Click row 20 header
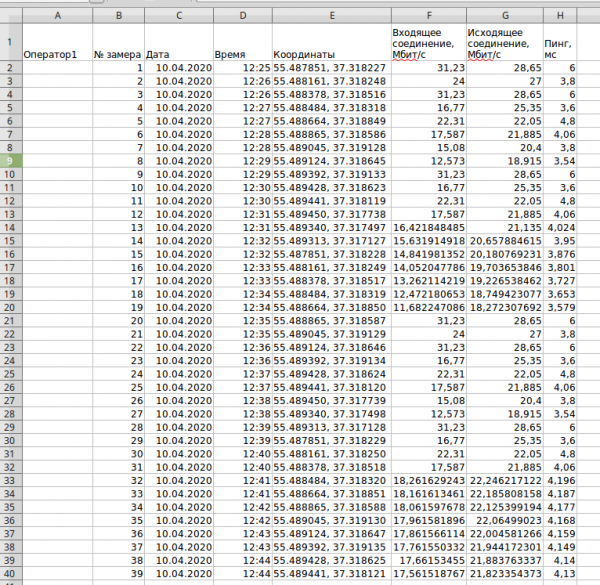The width and height of the screenshot is (600, 585). 10,307
